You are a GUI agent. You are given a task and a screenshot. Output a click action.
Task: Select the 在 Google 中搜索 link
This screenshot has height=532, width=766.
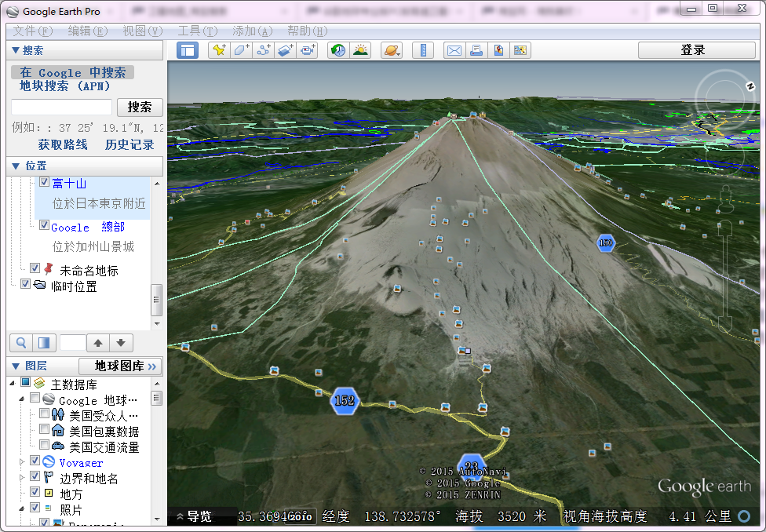pos(73,72)
